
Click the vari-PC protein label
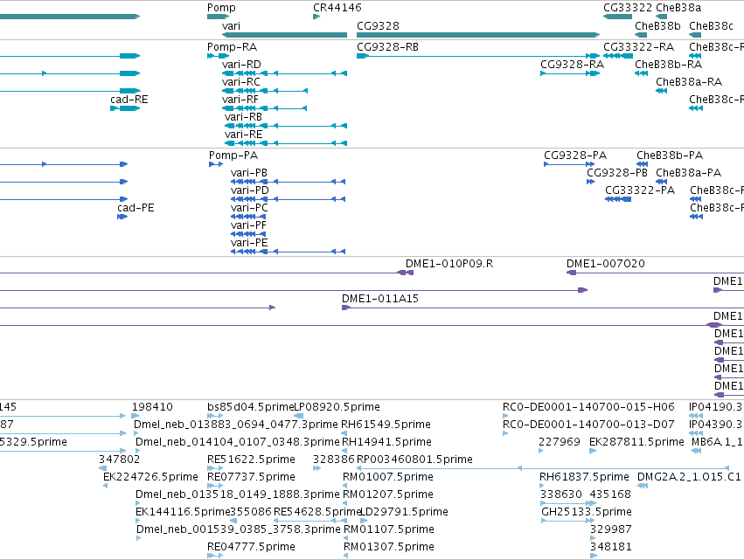(249, 208)
